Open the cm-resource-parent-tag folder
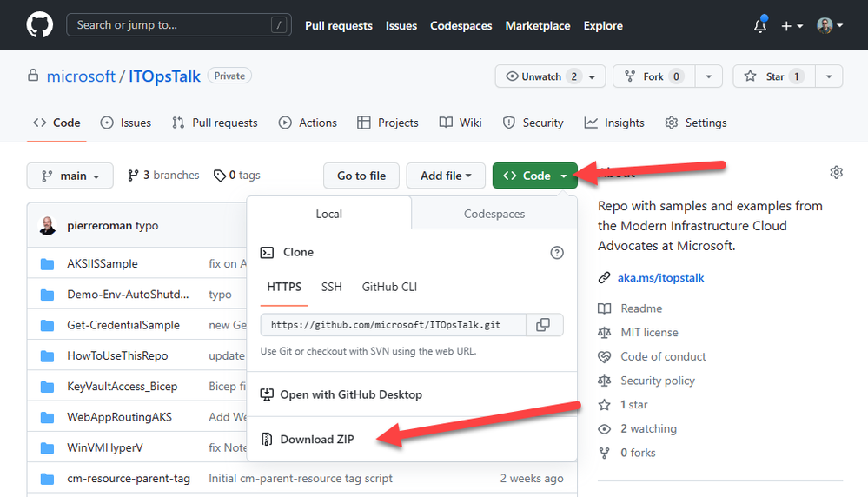The width and height of the screenshot is (868, 497). tap(129, 479)
